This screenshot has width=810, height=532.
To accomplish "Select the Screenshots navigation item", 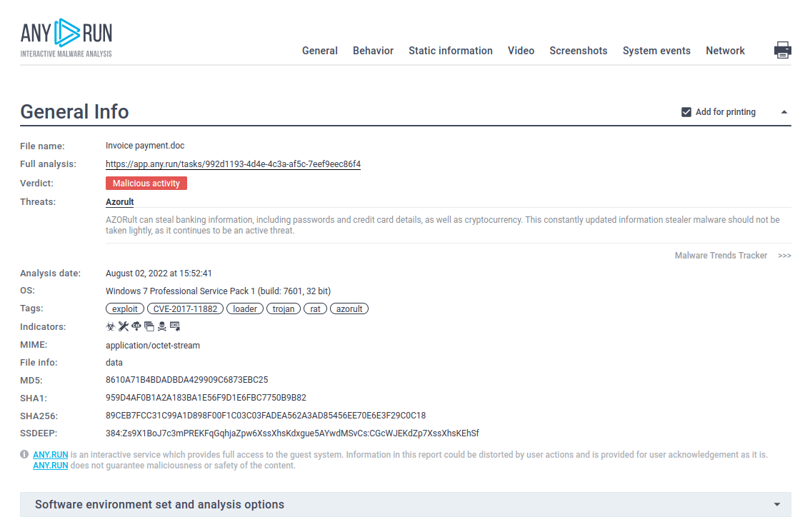I will (579, 51).
